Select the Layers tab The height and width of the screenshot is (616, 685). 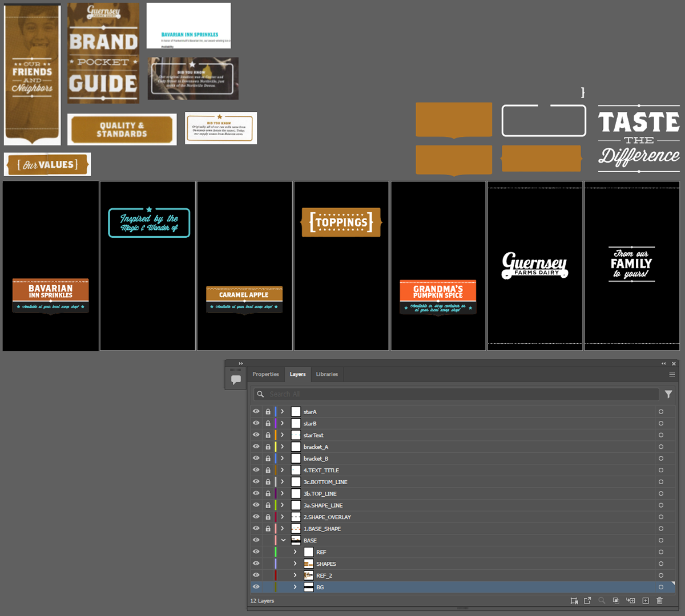coord(297,374)
